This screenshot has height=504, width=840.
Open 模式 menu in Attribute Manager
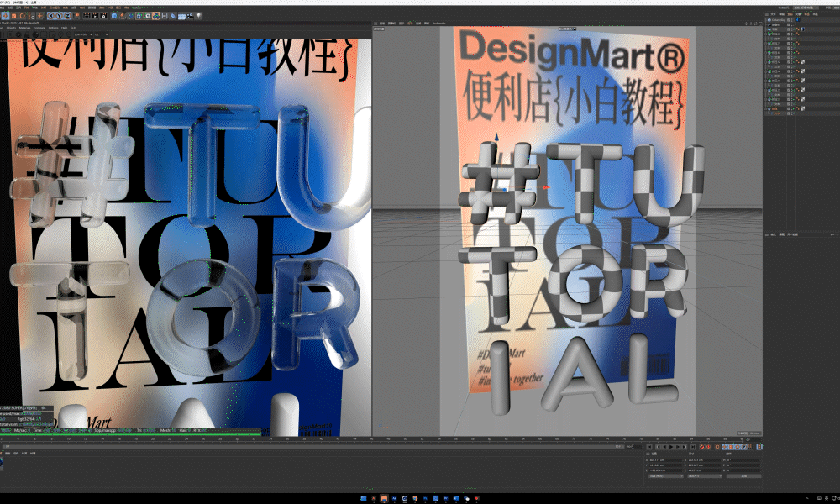[x=773, y=234]
